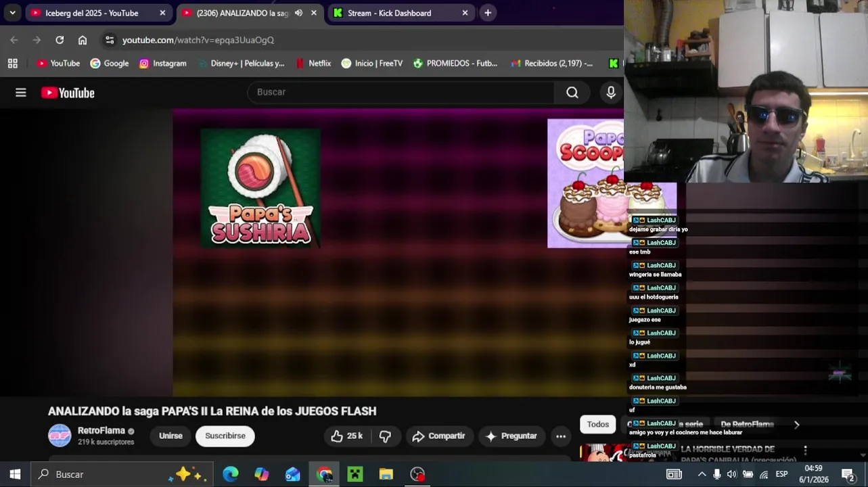868x487 pixels.
Task: Start voice search with the microphone icon
Action: pyautogui.click(x=611, y=93)
